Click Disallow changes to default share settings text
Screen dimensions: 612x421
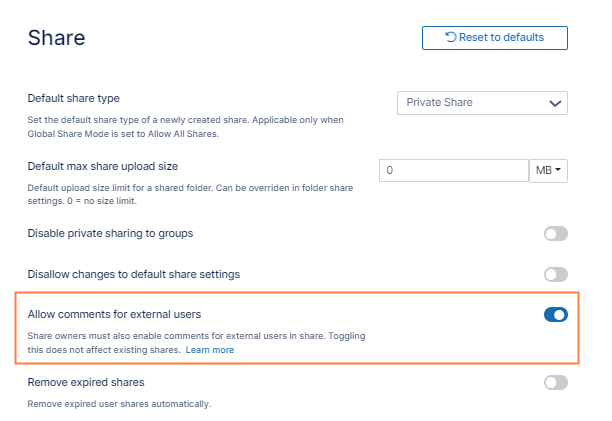(133, 273)
